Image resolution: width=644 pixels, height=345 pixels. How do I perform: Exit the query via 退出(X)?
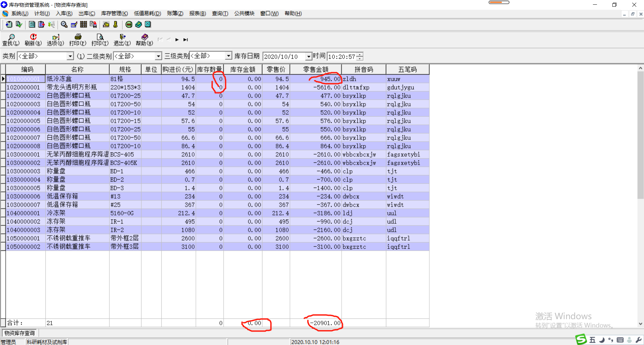[122, 40]
